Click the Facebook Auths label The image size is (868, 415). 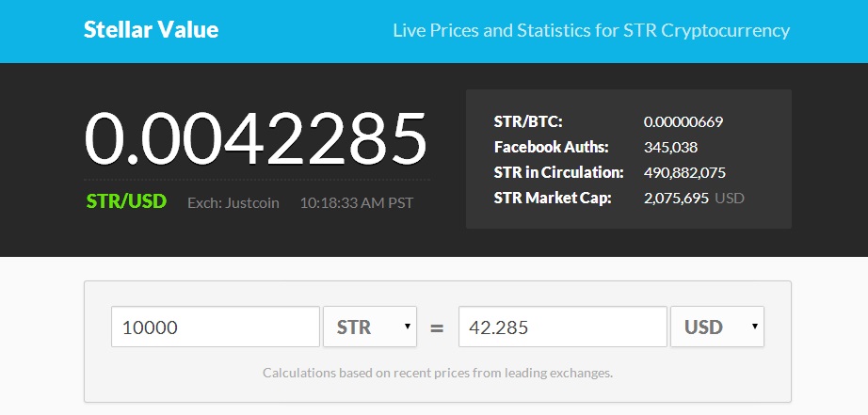coord(551,147)
